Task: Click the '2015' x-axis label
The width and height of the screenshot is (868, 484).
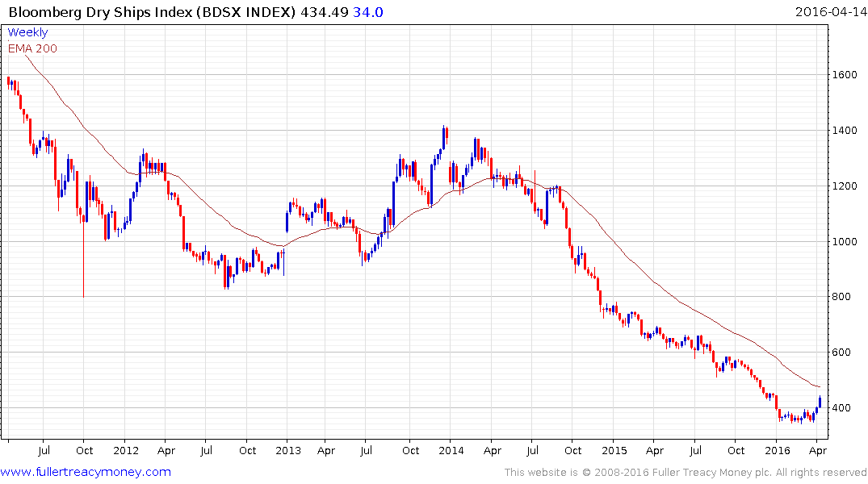Action: click(614, 450)
